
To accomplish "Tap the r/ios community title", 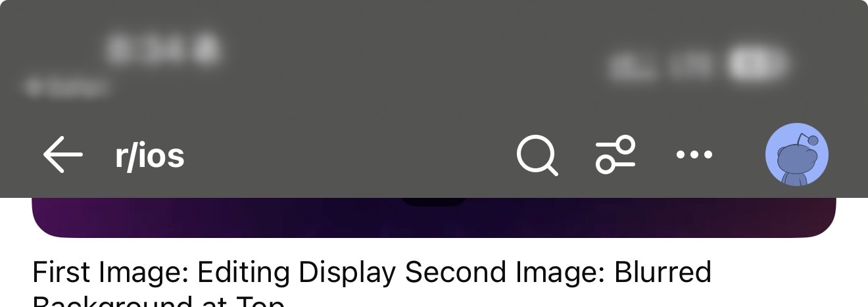I will 150,156.
